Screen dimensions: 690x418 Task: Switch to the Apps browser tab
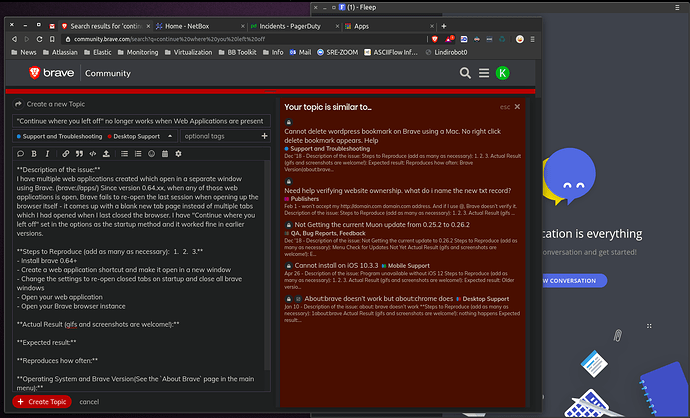pos(389,26)
